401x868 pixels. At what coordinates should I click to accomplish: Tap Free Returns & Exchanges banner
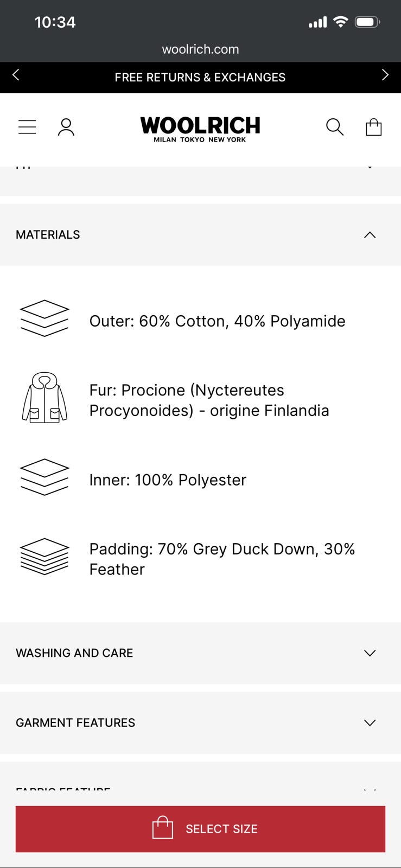200,78
